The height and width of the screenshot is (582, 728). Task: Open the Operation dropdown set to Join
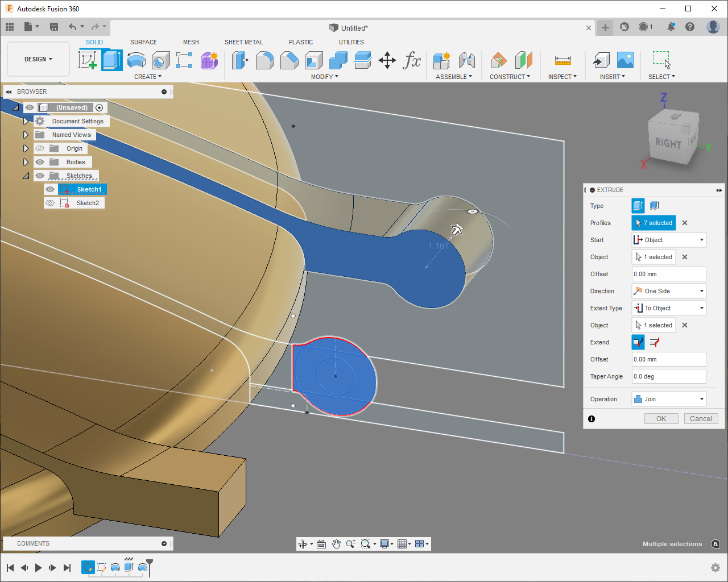[x=669, y=399]
